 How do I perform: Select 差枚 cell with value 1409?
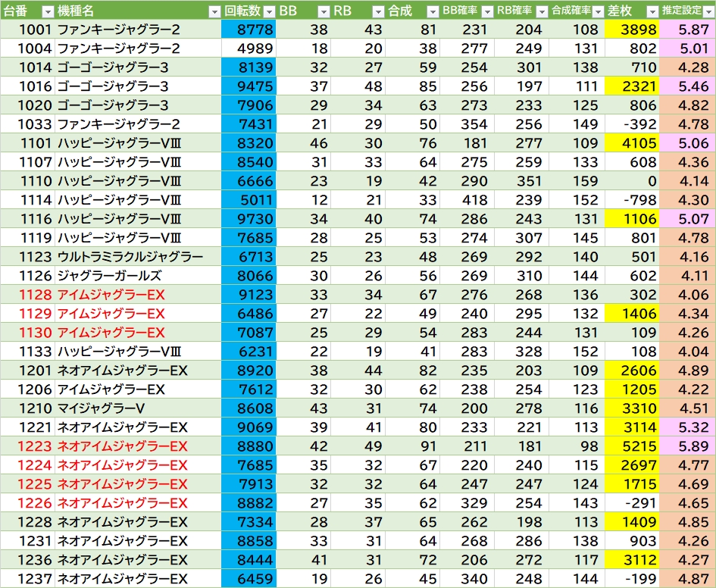(x=632, y=522)
